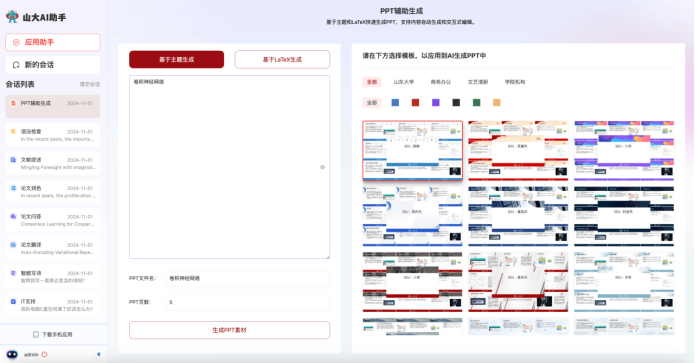Open the PPT辅助生成 conversation
This screenshot has height=363, width=695.
53,106
